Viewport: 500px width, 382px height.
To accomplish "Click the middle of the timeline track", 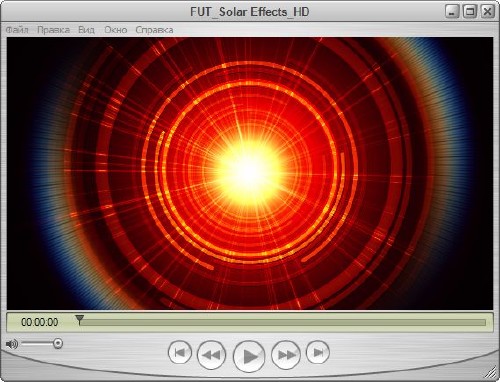I will click(283, 322).
